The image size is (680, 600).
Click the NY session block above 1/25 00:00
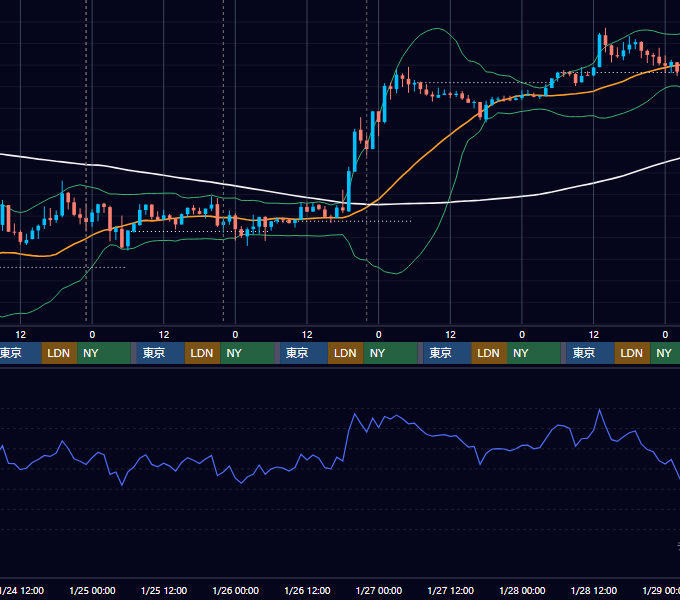(104, 353)
